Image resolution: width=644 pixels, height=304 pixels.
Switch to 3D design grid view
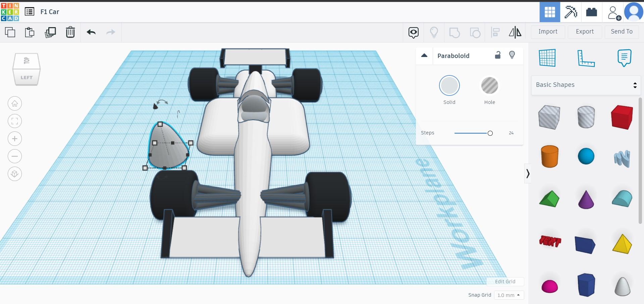[x=550, y=12]
